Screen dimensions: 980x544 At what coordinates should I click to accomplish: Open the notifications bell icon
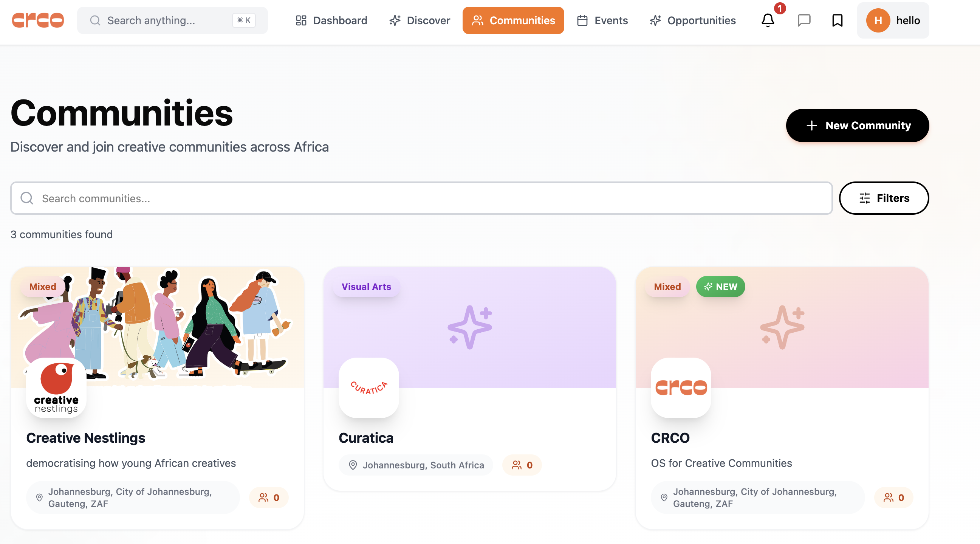click(x=768, y=20)
